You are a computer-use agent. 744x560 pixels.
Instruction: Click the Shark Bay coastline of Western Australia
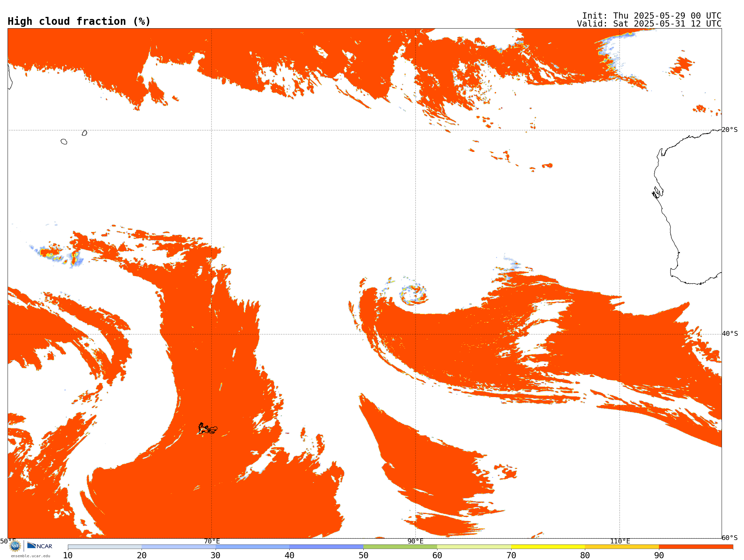[658, 192]
